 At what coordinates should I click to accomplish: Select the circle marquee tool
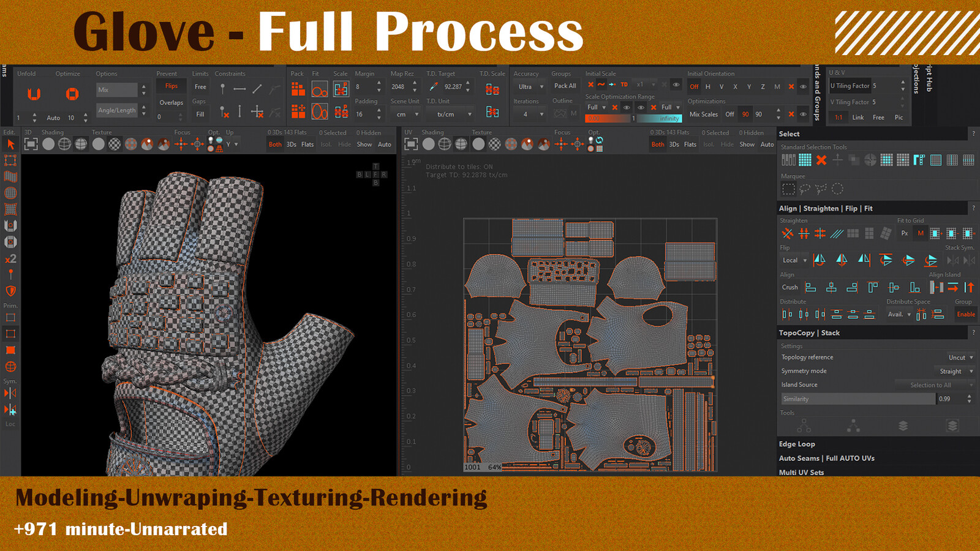(x=837, y=189)
